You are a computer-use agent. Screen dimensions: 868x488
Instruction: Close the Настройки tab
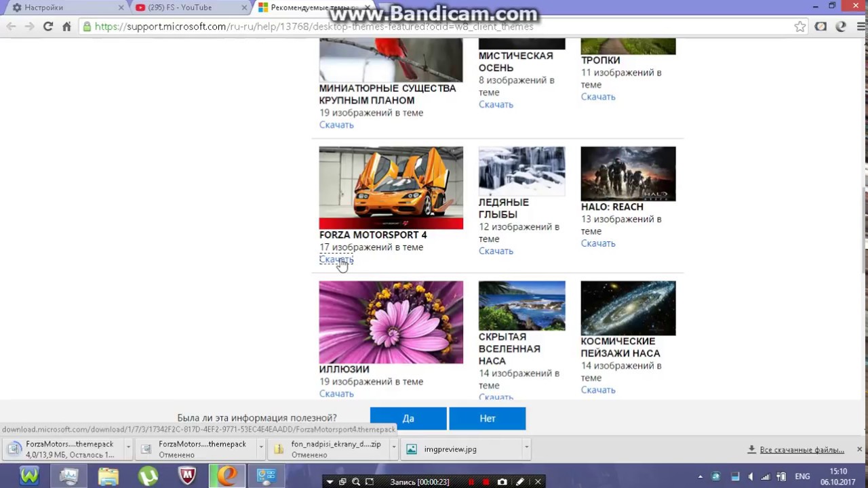[121, 7]
